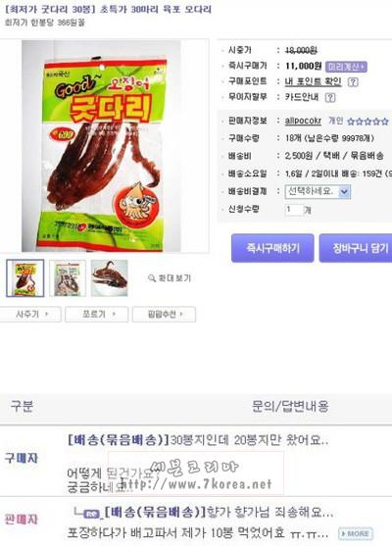Click 즉시구매하기 buy now button
392x546 pixels.
click(272, 248)
